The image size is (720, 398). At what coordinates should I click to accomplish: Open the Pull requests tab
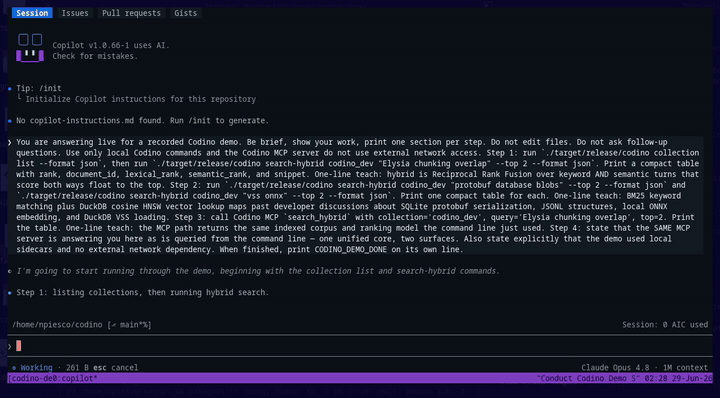[x=131, y=13]
